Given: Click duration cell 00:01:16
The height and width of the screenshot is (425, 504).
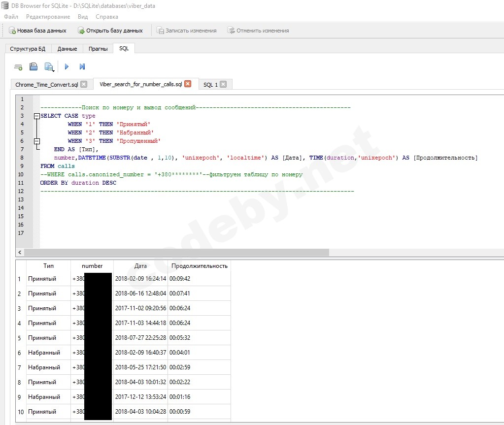Looking at the screenshot, I should 200,397.
